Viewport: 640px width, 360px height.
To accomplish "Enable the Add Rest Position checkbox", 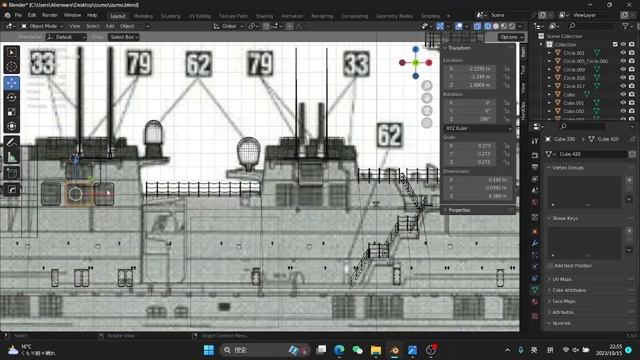I will pos(550,266).
